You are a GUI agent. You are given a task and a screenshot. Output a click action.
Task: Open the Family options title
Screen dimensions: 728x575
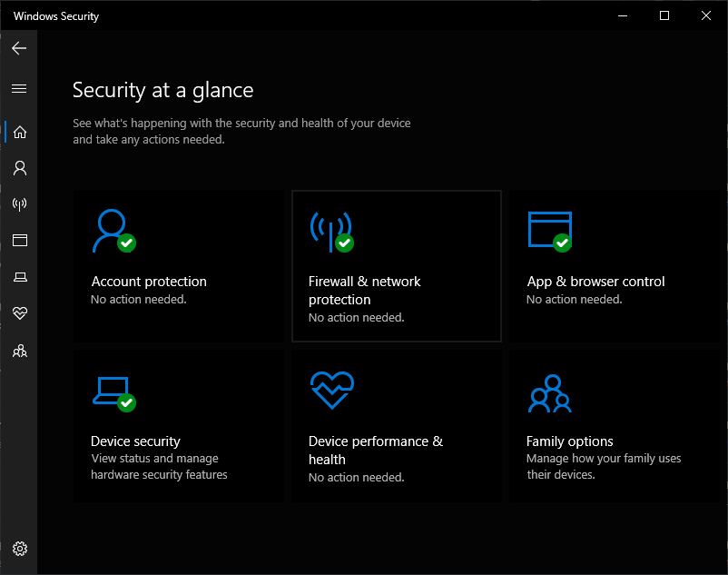[570, 441]
